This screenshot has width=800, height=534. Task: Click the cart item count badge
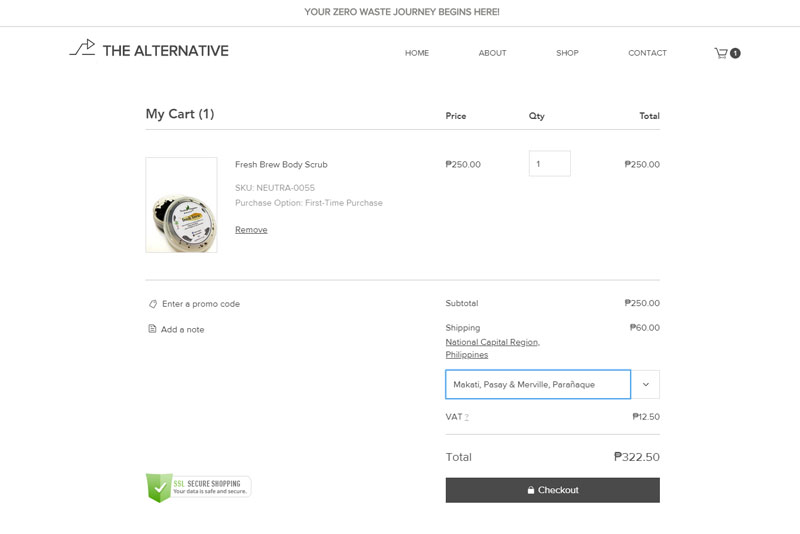tap(736, 53)
